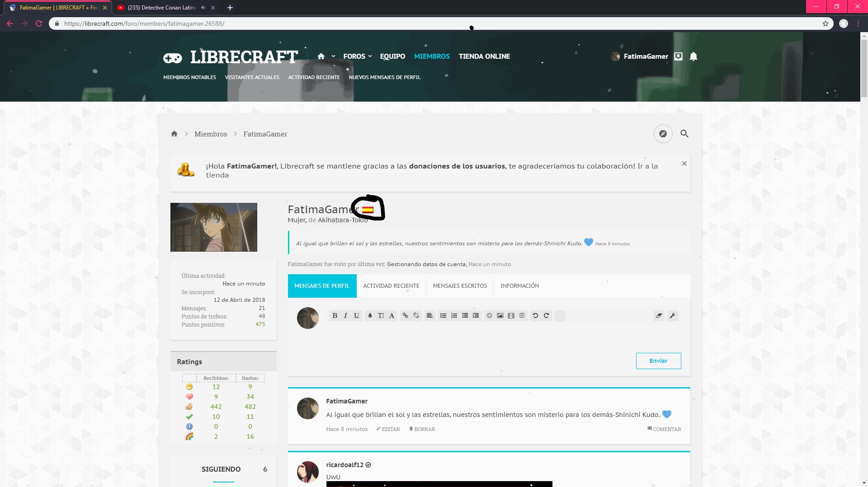
Task: Expand the home icon dropdown arrow
Action: click(x=333, y=56)
